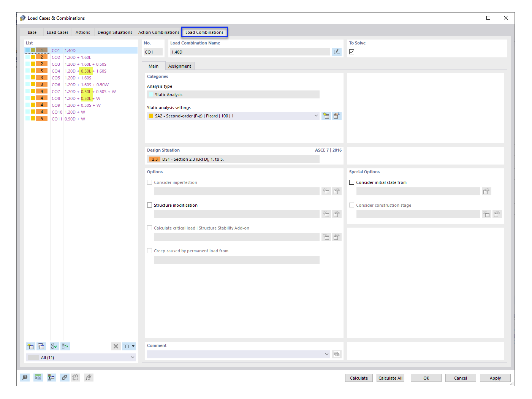Open the Actions tab
Screen dimensions: 532x399
click(83, 32)
